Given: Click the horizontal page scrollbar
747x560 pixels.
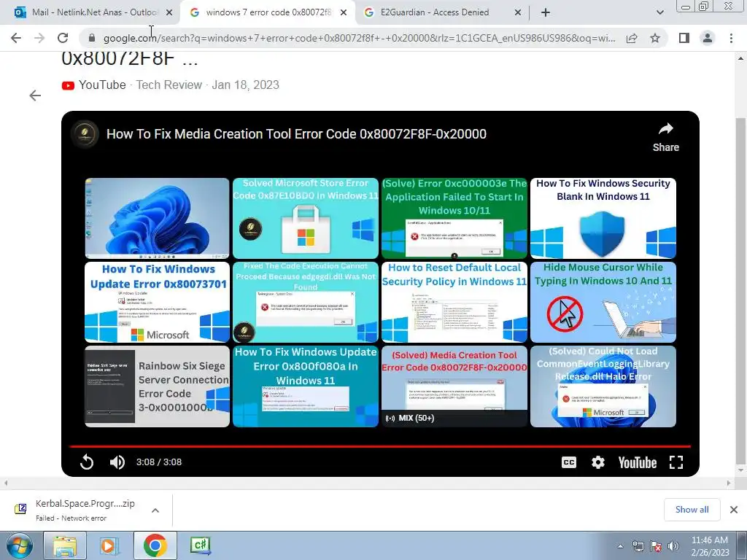Looking at the screenshot, I should click(367, 483).
